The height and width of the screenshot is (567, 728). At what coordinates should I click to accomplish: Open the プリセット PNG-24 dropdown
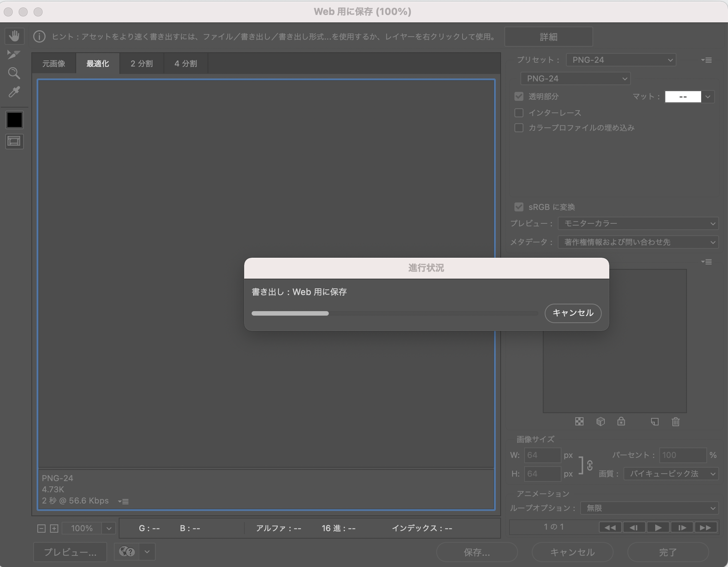[620, 60]
